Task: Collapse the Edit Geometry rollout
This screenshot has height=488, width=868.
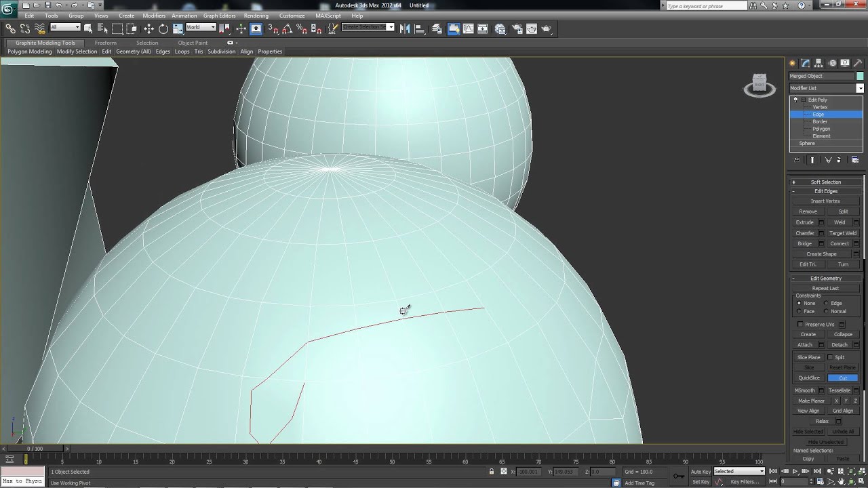Action: pos(826,279)
